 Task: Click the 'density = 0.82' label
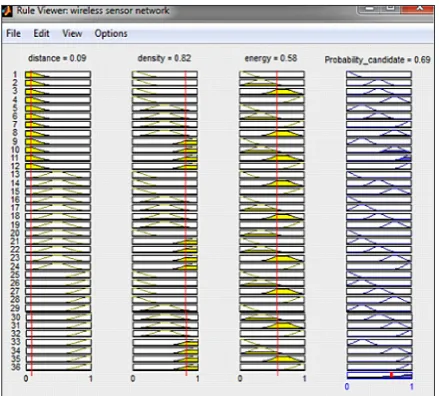(164, 58)
